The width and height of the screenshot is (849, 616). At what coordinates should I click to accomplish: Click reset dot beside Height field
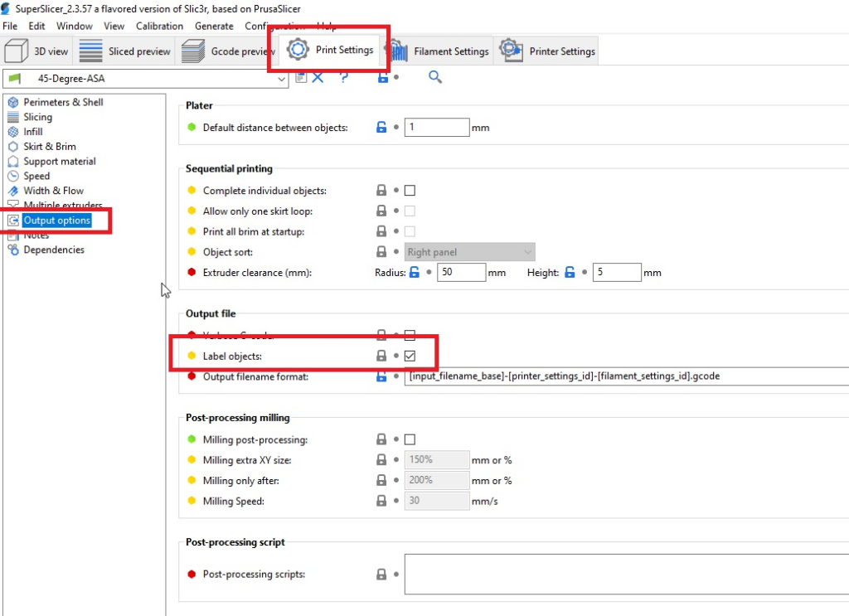585,272
